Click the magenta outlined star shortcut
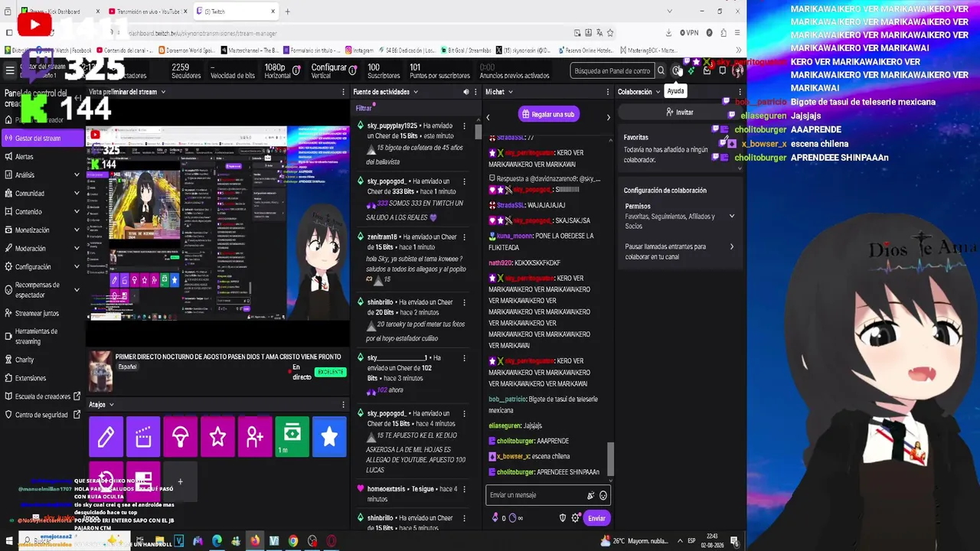This screenshot has width=980, height=551. (x=217, y=436)
